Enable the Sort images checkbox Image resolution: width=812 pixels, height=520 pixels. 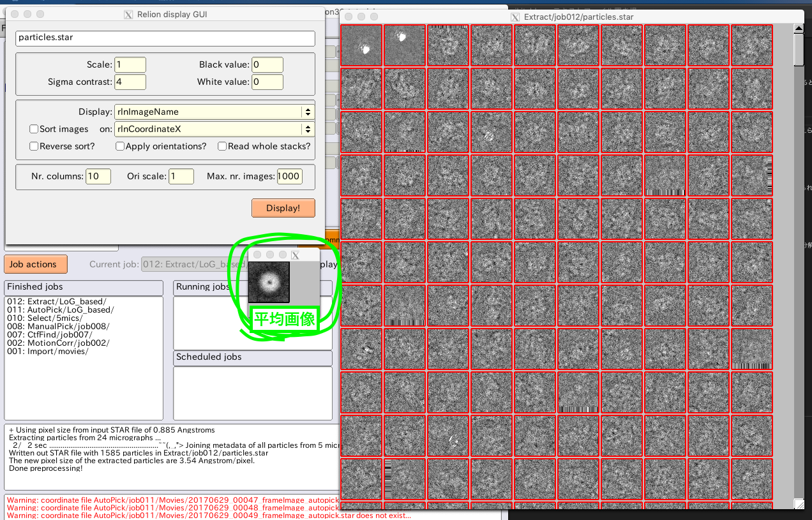(x=34, y=129)
